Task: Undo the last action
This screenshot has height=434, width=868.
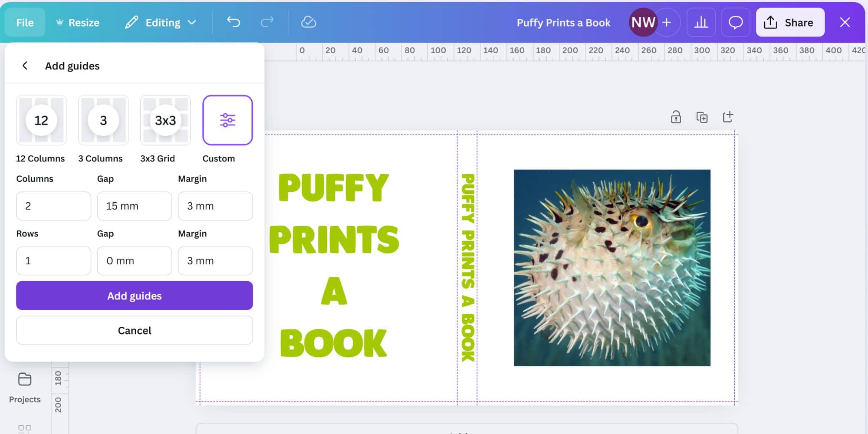Action: pos(233,22)
